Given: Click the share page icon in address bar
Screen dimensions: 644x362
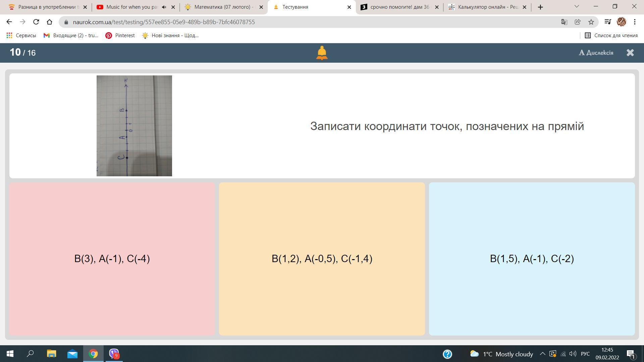Looking at the screenshot, I should (578, 22).
